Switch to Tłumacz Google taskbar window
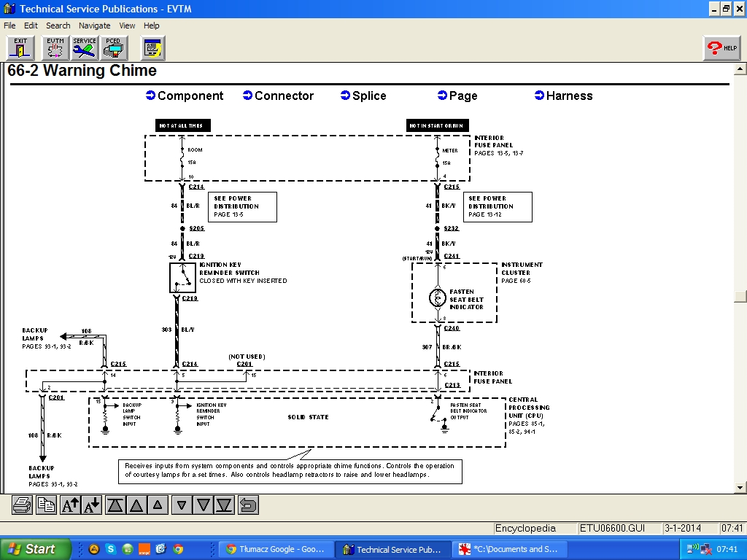The image size is (747, 560). [276, 549]
